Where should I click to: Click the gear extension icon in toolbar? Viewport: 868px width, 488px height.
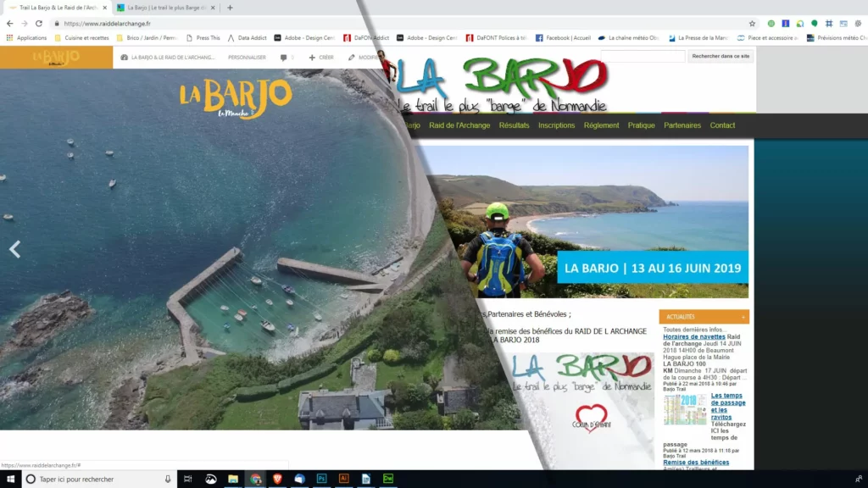tap(858, 24)
